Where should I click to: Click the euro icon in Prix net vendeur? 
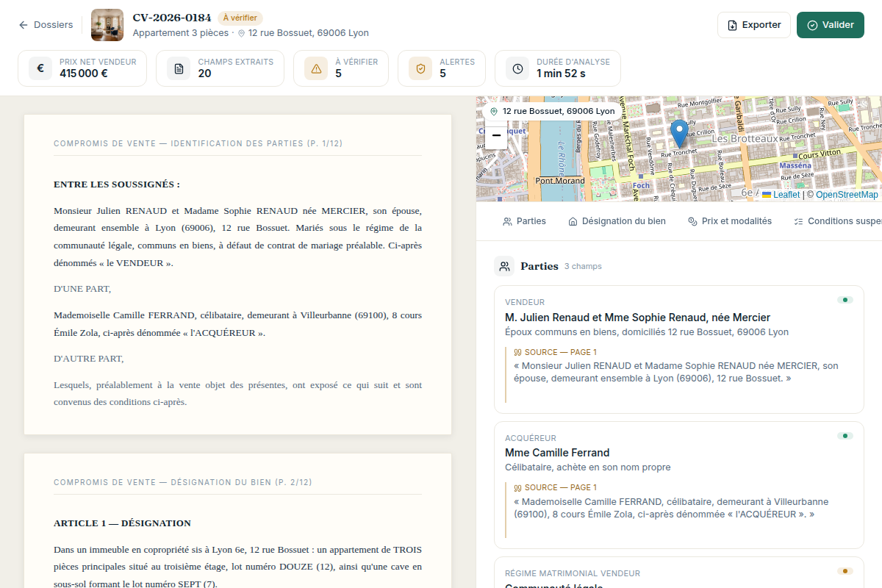[x=40, y=68]
